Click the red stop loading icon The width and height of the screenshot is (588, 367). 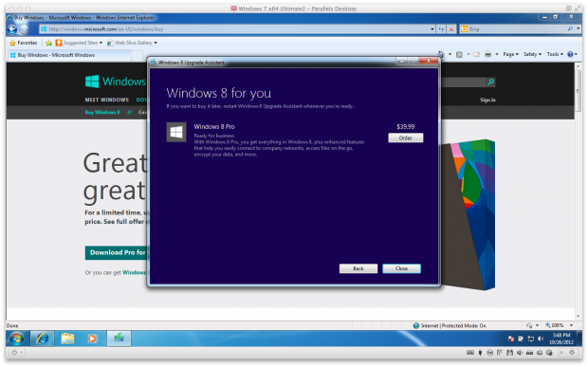pos(451,28)
